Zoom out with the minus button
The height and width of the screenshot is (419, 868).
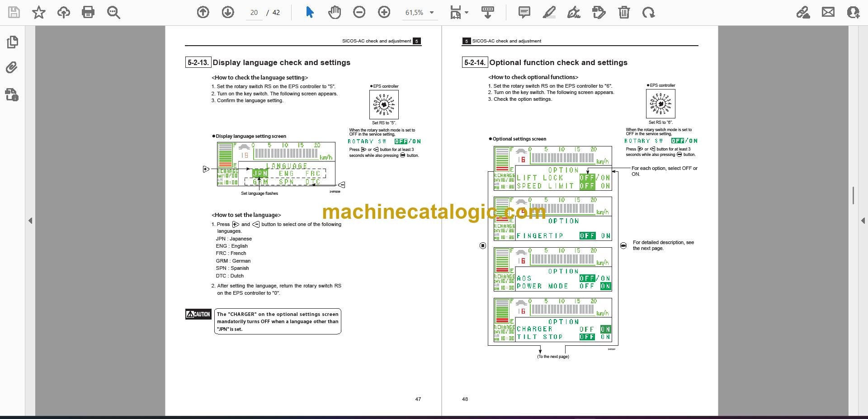[x=359, y=12]
